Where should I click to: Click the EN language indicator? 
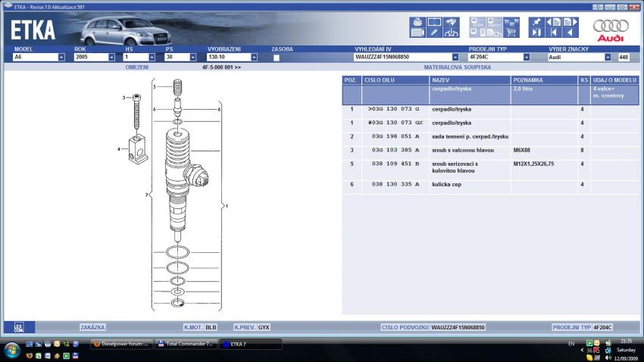(x=571, y=344)
